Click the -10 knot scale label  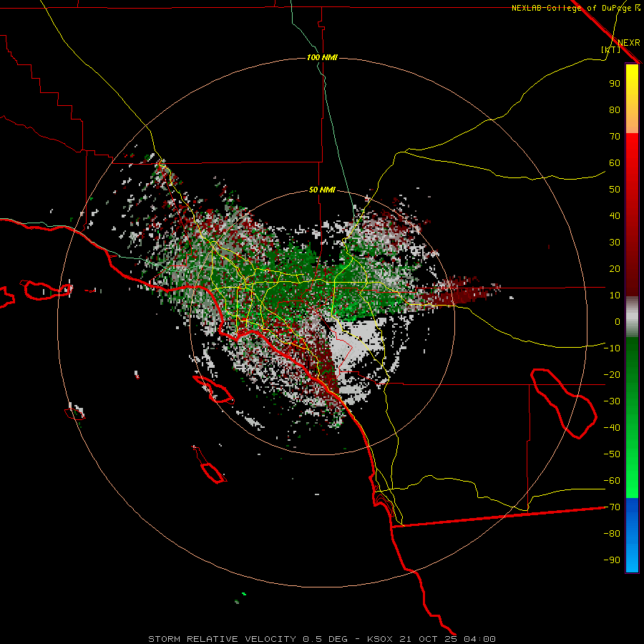[612, 348]
